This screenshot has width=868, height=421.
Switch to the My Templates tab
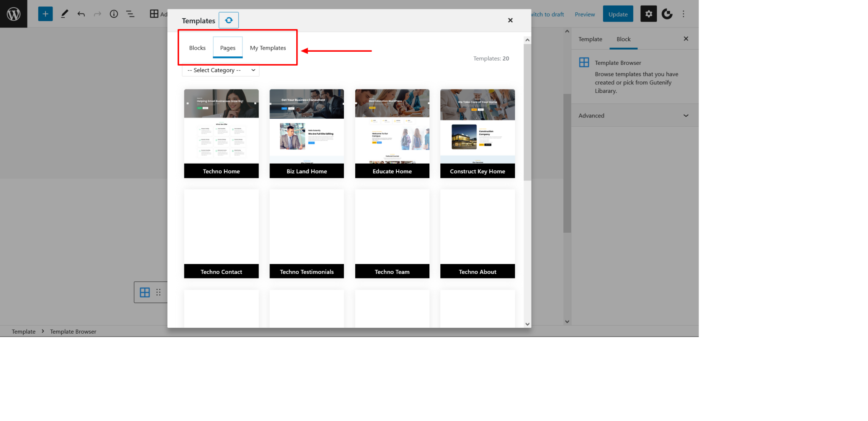[x=267, y=47]
